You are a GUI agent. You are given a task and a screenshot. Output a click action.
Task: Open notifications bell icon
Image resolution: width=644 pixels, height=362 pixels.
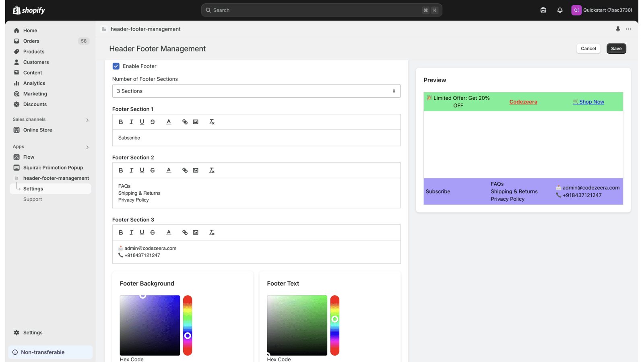point(560,10)
